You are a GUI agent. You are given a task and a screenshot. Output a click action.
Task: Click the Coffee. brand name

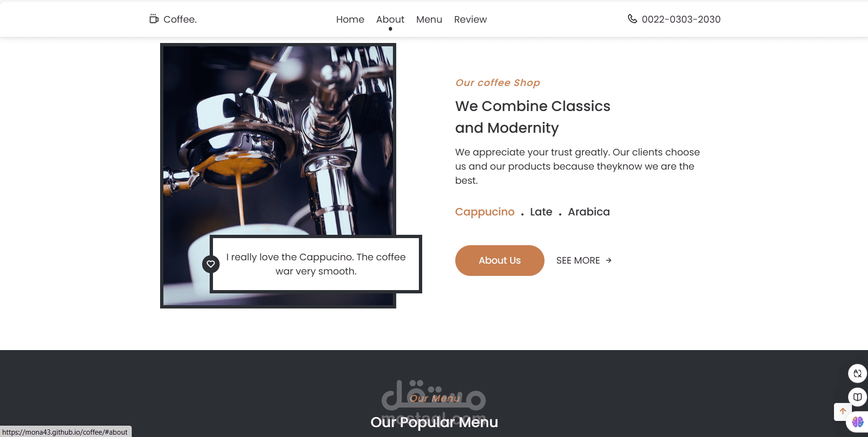click(180, 19)
